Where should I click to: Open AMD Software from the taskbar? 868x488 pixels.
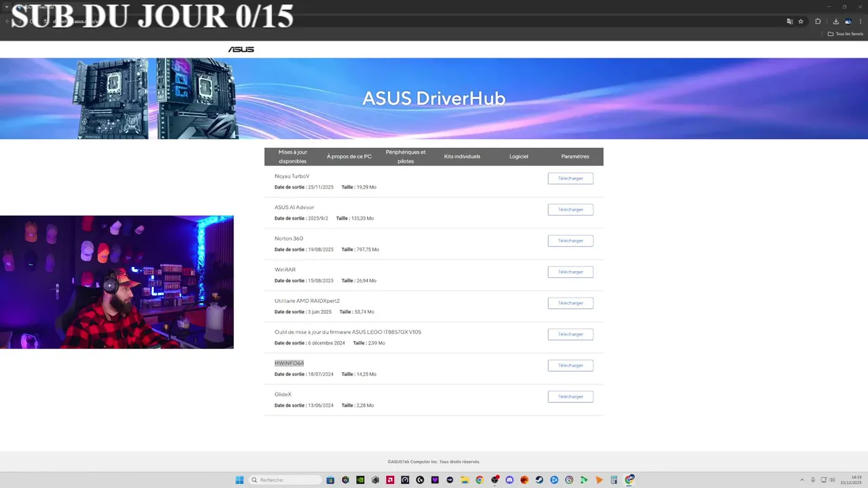(391, 480)
